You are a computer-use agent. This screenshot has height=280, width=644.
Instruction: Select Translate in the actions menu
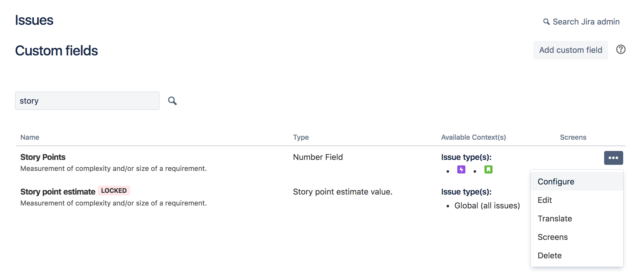tap(555, 219)
